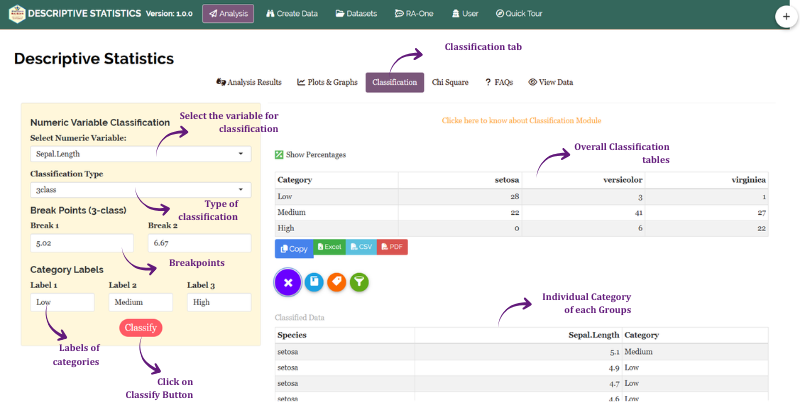Click the blue save circular icon
The height and width of the screenshot is (416, 800).
point(314,282)
